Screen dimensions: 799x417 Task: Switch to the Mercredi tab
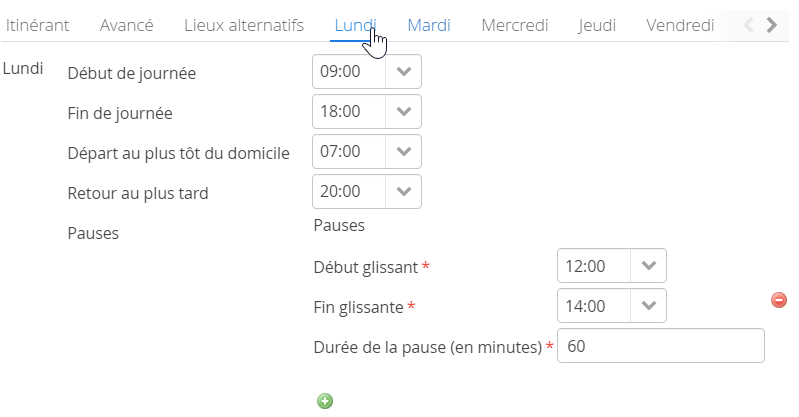click(x=515, y=25)
